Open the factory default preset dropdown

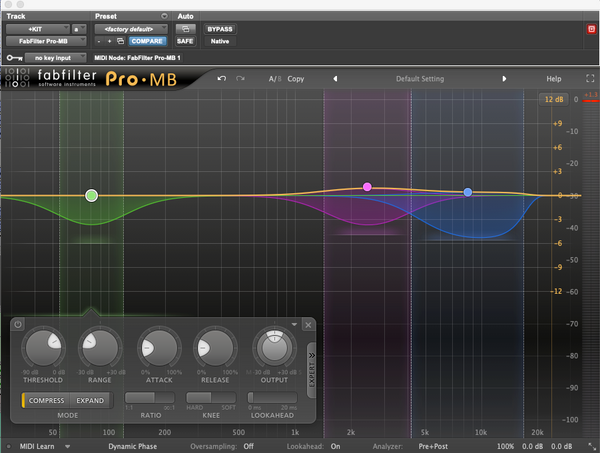[x=131, y=29]
